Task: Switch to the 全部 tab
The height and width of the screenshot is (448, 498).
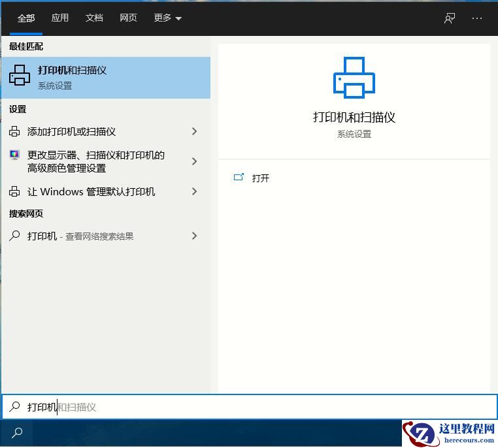Action: [26, 18]
